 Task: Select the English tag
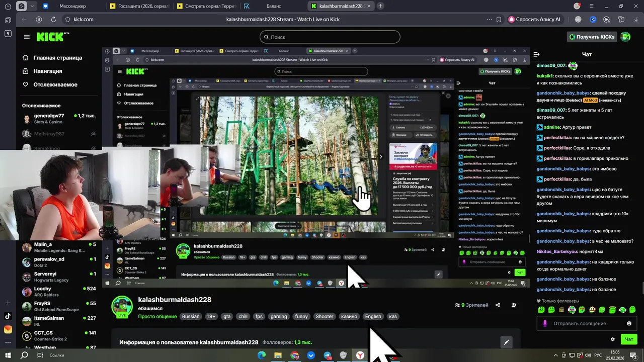373,316
